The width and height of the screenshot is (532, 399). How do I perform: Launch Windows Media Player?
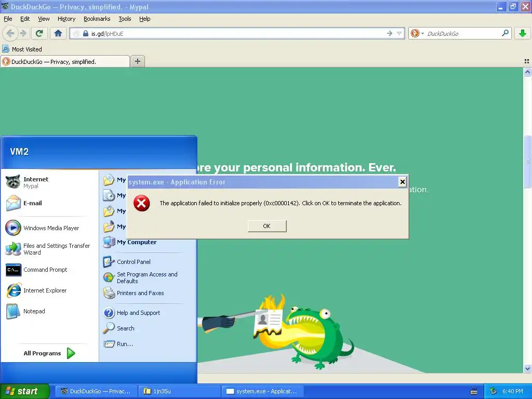coord(50,228)
